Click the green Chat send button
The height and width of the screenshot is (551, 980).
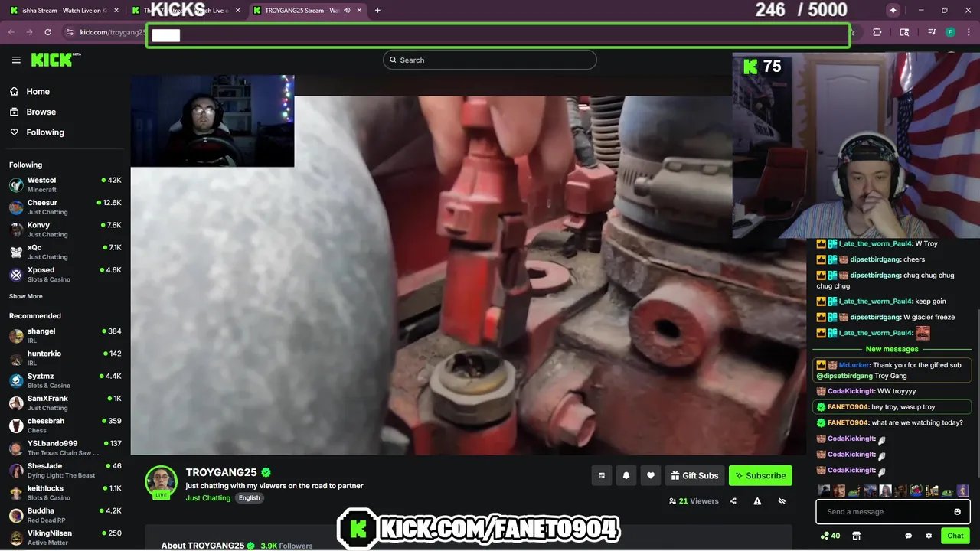[x=955, y=536]
